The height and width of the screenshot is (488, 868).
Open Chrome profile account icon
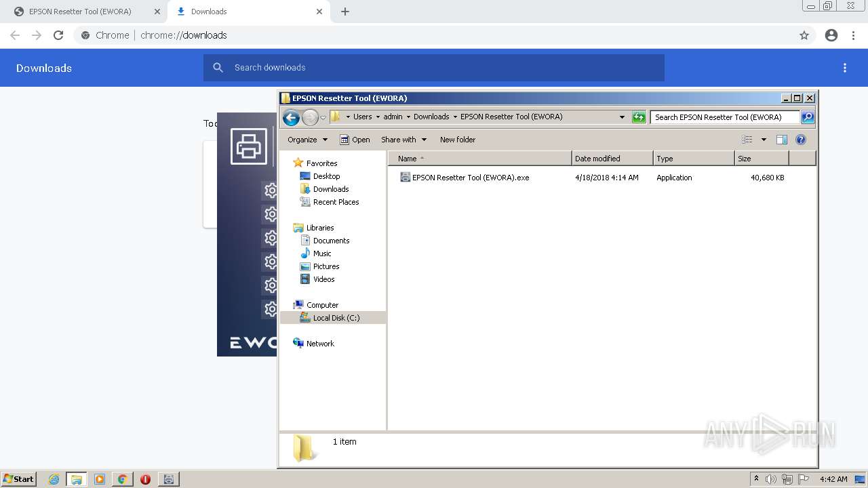click(831, 35)
